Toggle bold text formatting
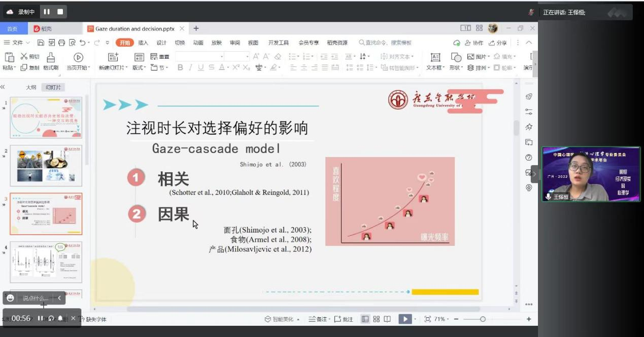The width and height of the screenshot is (644, 337). [x=180, y=67]
